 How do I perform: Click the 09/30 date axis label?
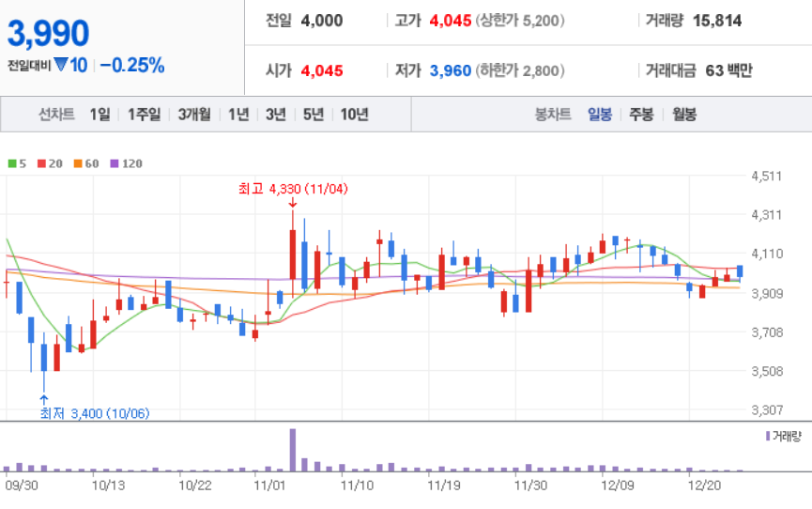click(22, 486)
